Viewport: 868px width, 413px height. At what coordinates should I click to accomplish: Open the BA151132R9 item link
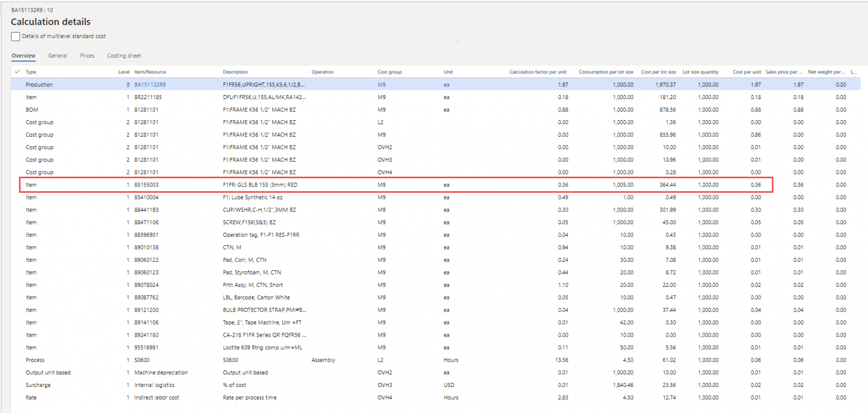pos(150,85)
